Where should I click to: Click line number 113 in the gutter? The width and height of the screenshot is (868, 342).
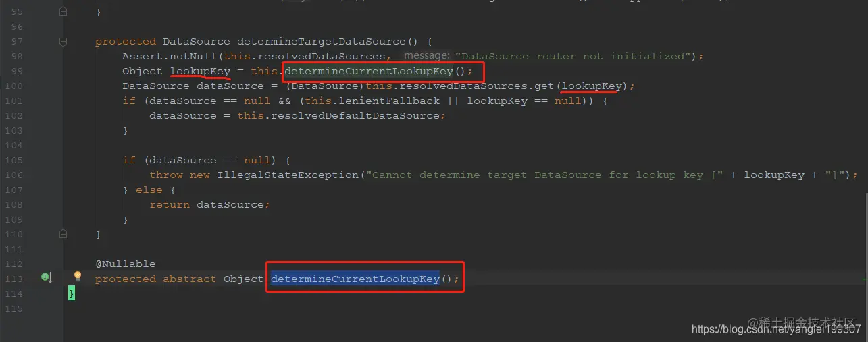click(14, 279)
